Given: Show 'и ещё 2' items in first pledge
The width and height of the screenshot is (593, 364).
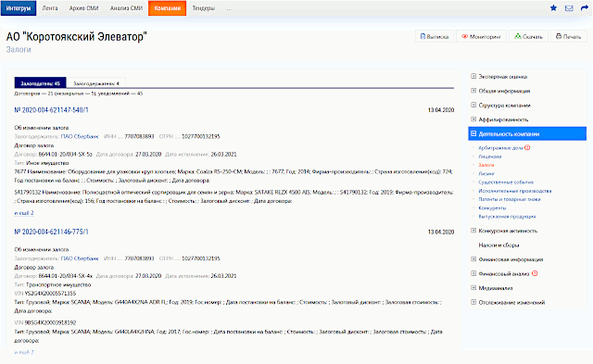Looking at the screenshot, I should (x=24, y=213).
